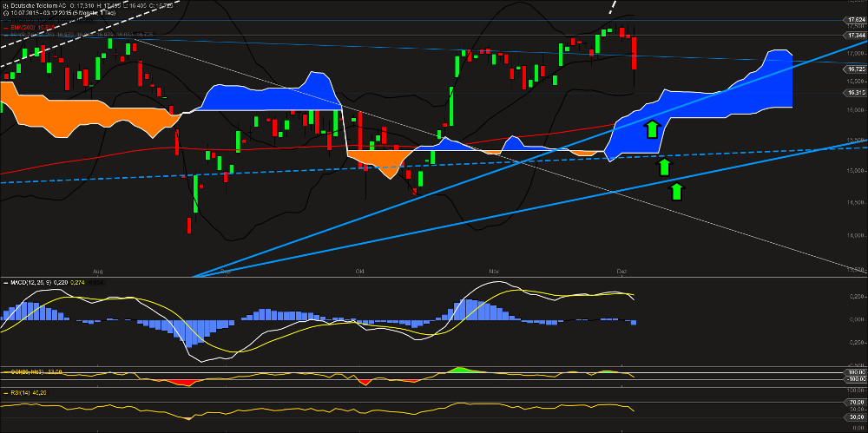
Task: Click the 16,315 price marker on axis
Action: 856,93
